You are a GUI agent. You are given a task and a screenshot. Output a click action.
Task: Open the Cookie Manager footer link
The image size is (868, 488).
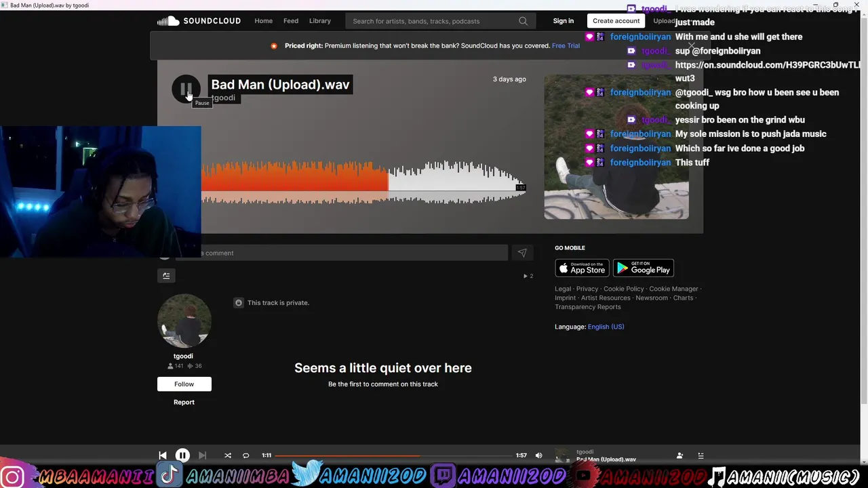(673, 289)
